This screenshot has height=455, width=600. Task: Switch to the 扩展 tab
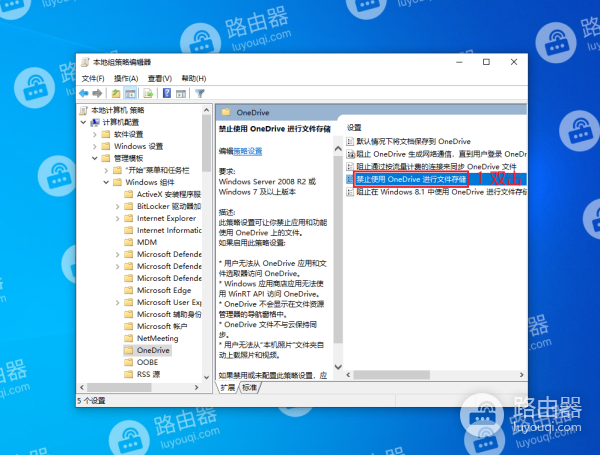click(227, 388)
